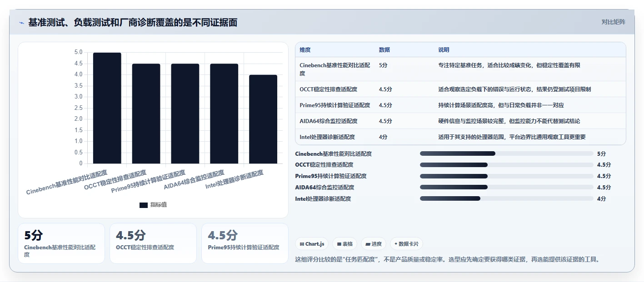The image size is (644, 282).
Task: Click the 4.5分 value in the OCCT table row
Action: pyautogui.click(x=385, y=89)
